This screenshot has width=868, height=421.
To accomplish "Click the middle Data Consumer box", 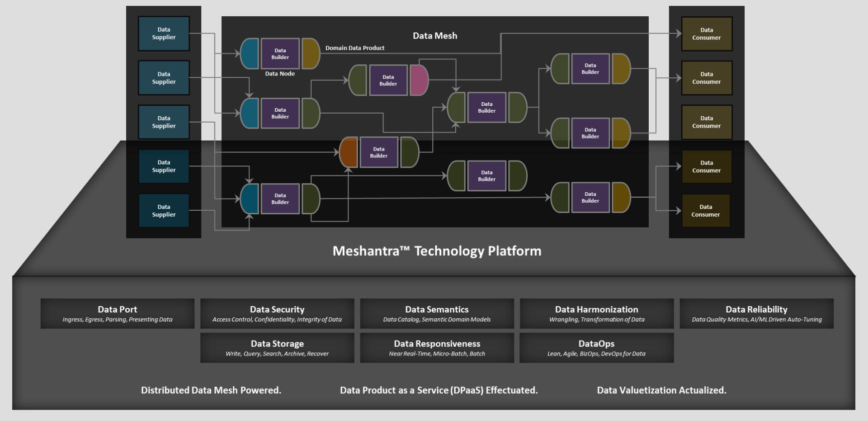I will (x=707, y=122).
